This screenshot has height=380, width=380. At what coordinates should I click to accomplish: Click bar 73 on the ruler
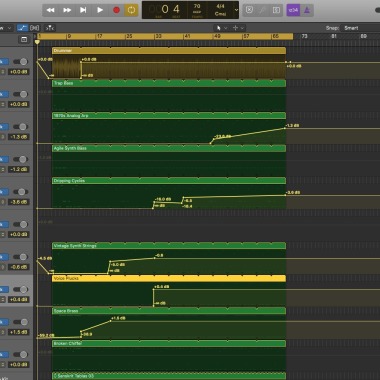click(x=304, y=36)
